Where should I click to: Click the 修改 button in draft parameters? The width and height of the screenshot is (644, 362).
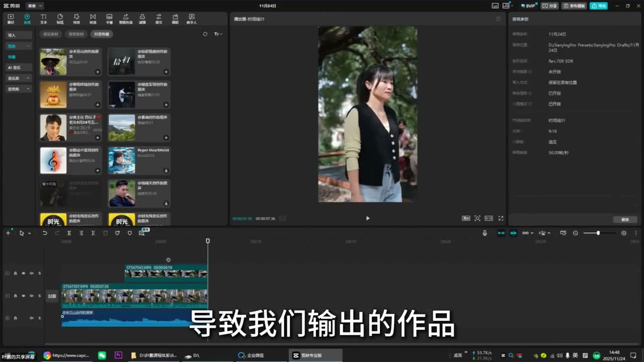point(625,220)
